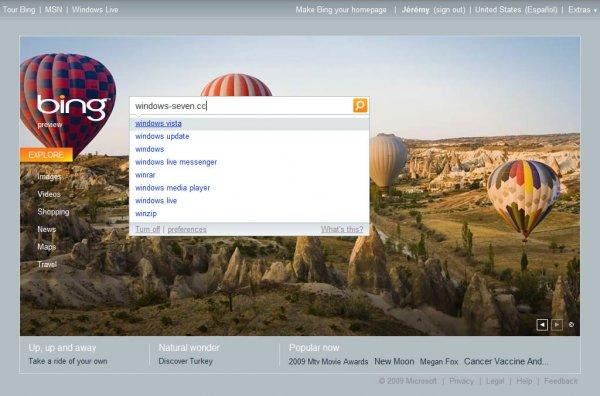Switch language to Español

[x=541, y=10]
